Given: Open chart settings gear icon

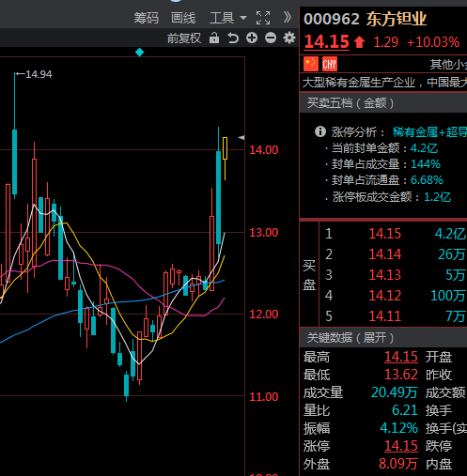Looking at the screenshot, I should [289, 38].
